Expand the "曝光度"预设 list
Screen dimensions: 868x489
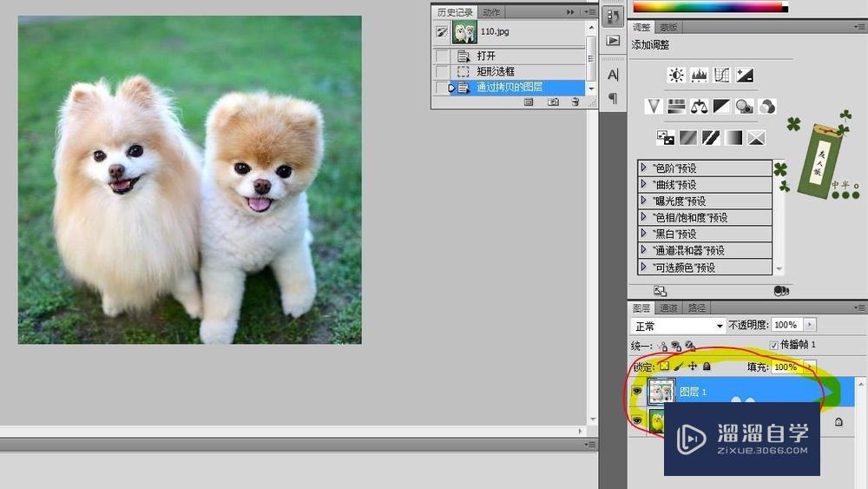(643, 201)
